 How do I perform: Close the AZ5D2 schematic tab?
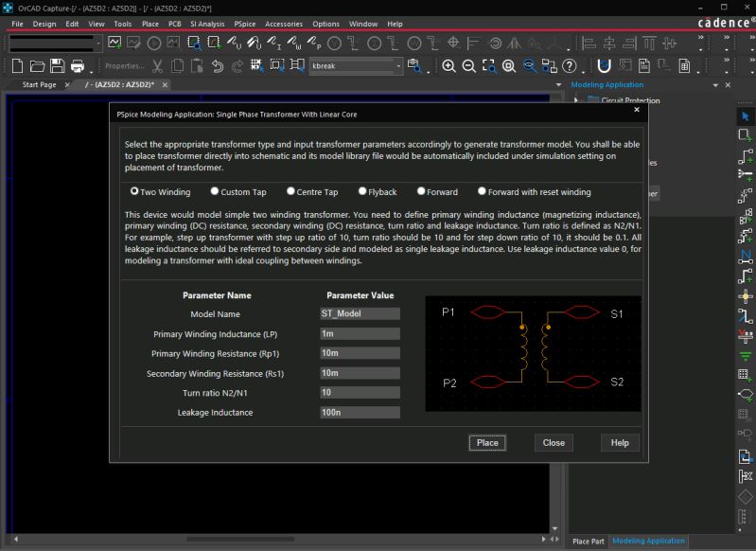click(x=165, y=85)
